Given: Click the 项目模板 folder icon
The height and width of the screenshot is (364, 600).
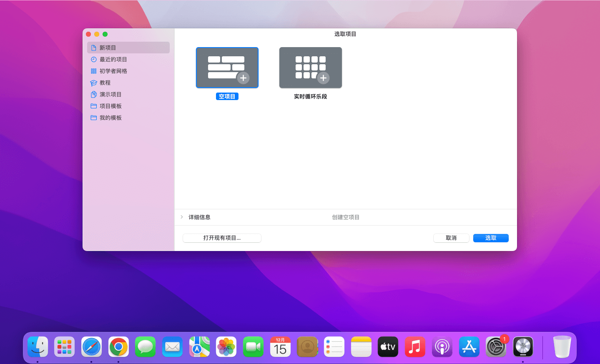Looking at the screenshot, I should [94, 106].
